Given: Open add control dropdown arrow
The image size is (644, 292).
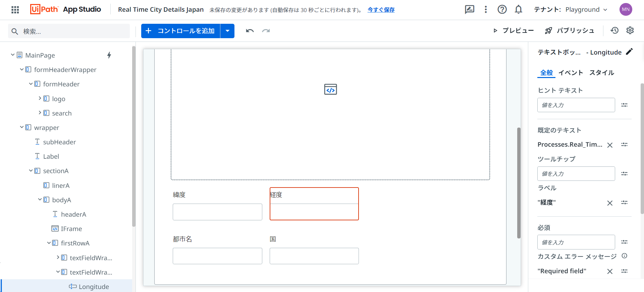Looking at the screenshot, I should [x=227, y=31].
